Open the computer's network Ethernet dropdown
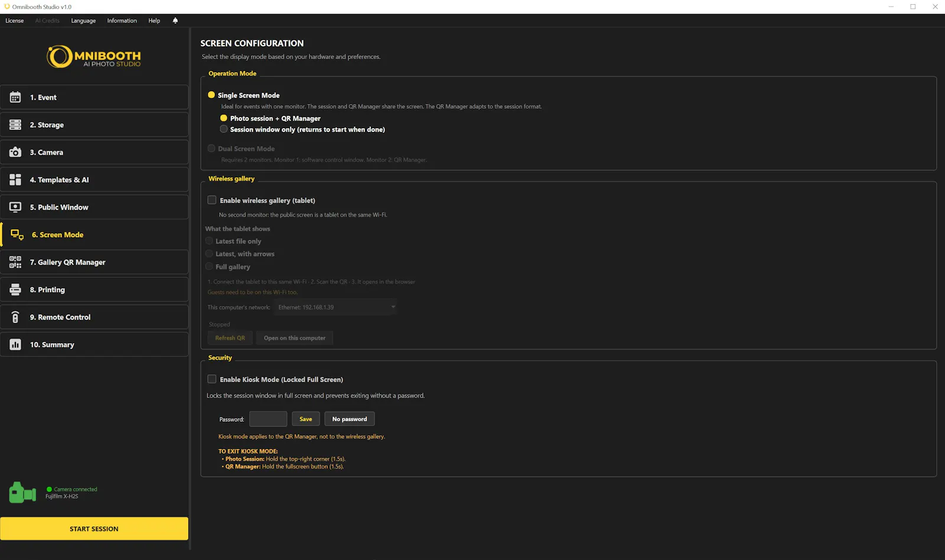Image resolution: width=945 pixels, height=560 pixels. pyautogui.click(x=335, y=307)
